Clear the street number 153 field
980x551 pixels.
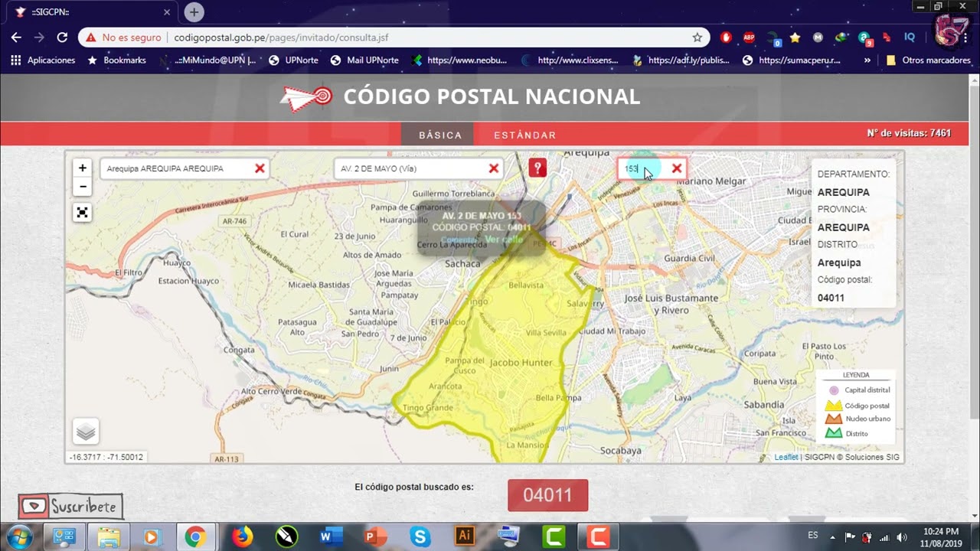(x=677, y=168)
